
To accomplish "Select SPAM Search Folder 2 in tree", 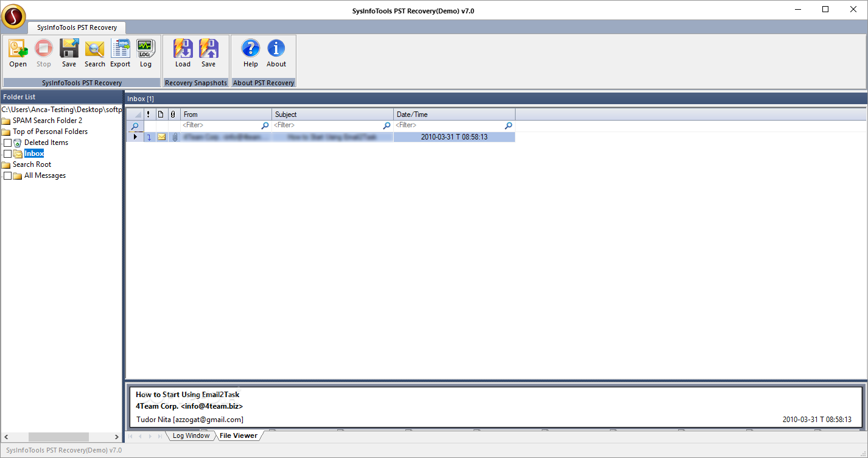I will coord(47,121).
